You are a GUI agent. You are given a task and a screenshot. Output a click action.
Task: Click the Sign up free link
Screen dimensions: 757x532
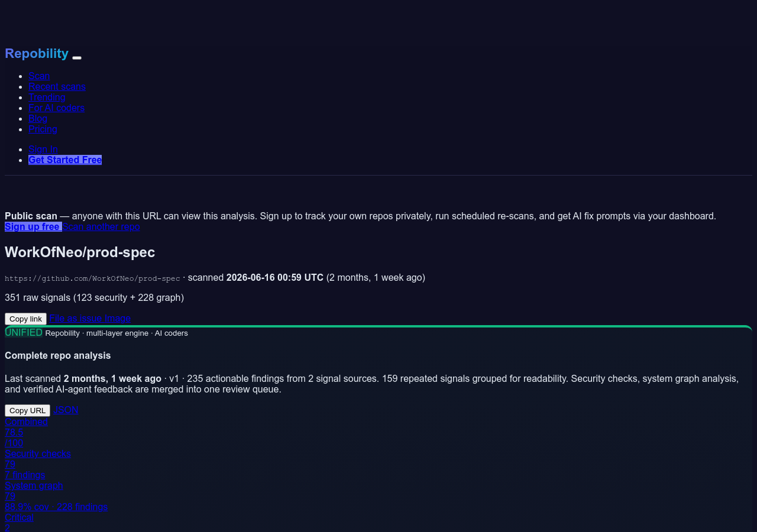(x=33, y=226)
